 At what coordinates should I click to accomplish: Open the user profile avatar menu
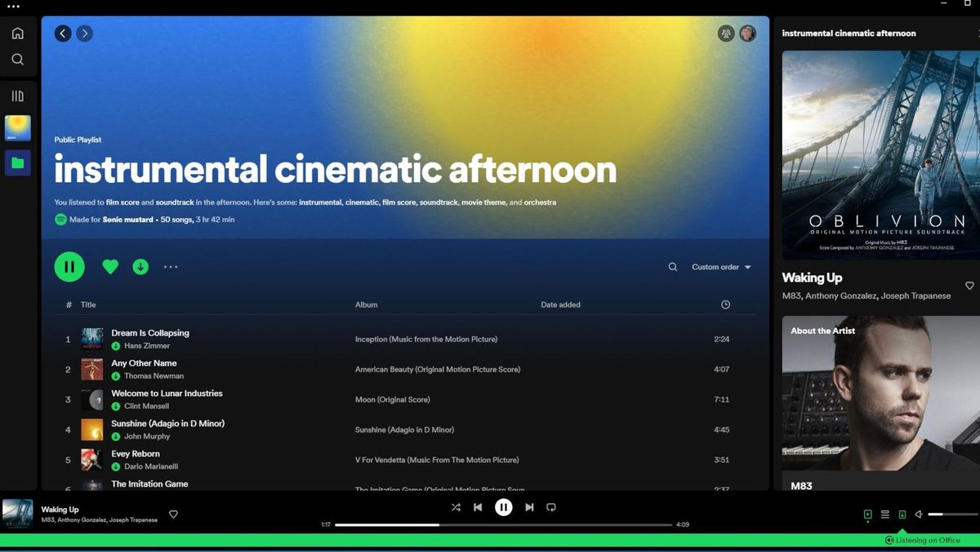747,33
